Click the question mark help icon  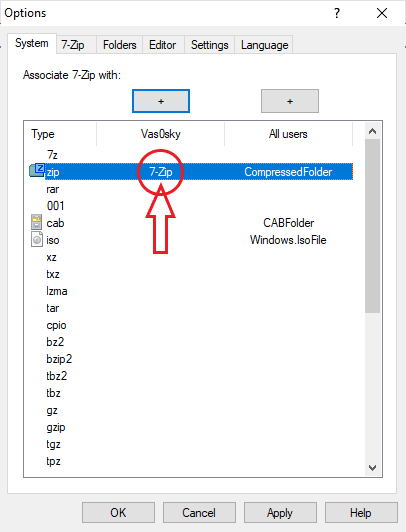point(336,13)
